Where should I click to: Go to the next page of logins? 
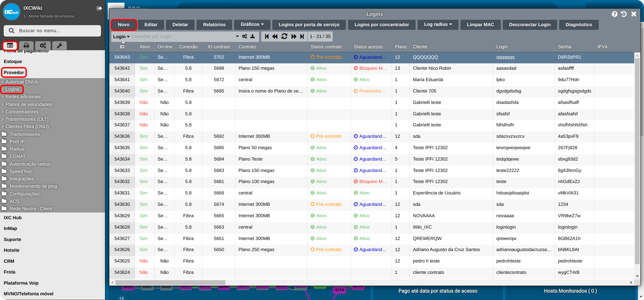click(294, 37)
